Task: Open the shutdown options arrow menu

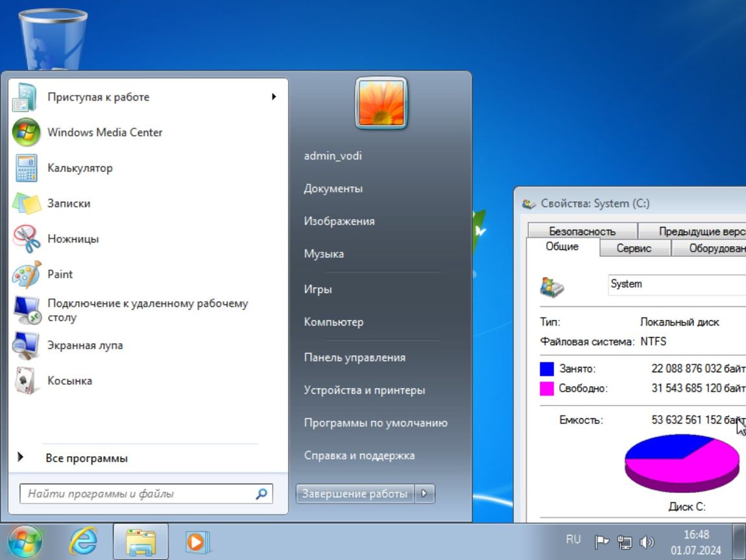Action: coord(426,493)
